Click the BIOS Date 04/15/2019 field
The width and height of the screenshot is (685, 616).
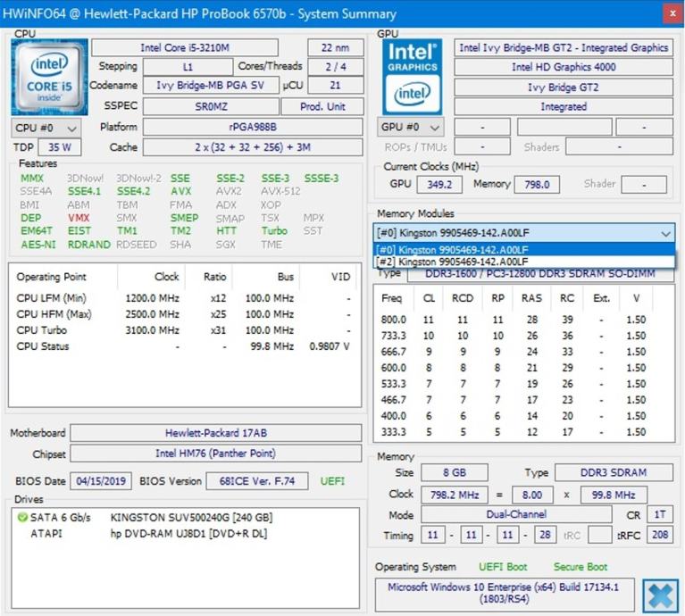pyautogui.click(x=101, y=481)
